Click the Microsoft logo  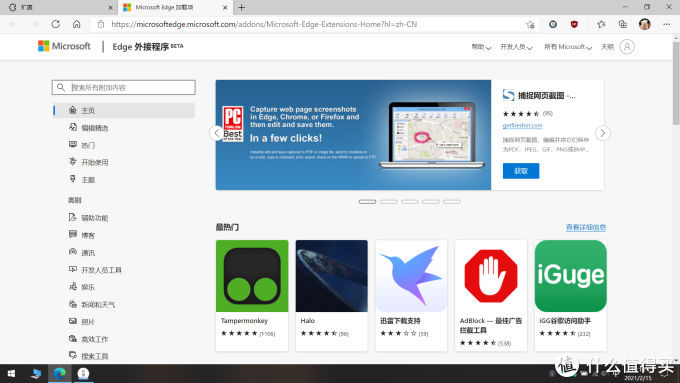(x=64, y=46)
